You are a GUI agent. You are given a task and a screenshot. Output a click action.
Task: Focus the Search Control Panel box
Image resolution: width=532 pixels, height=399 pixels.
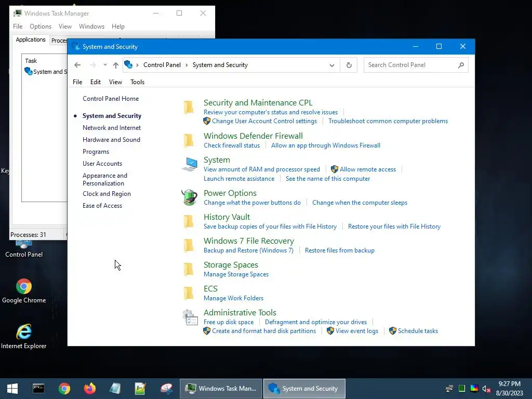(x=416, y=65)
